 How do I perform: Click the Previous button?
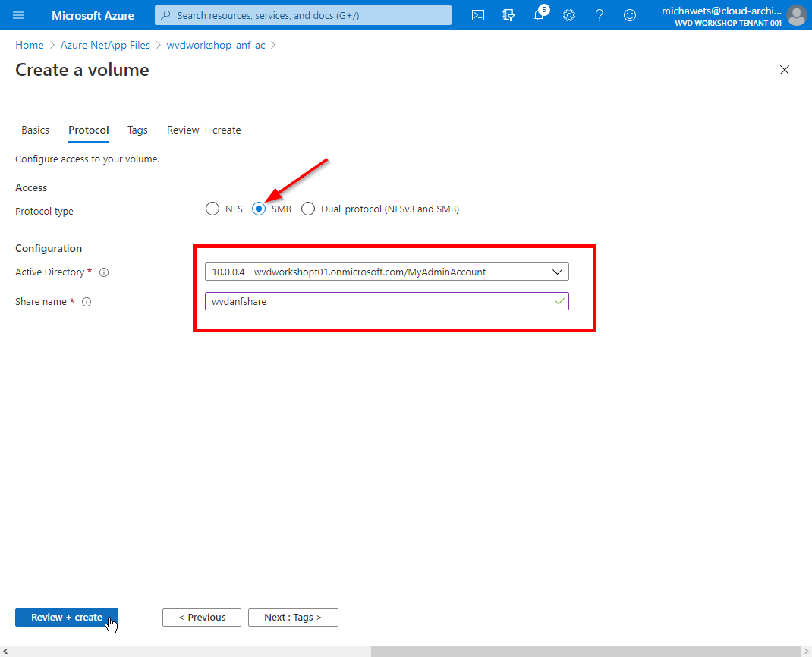click(202, 617)
